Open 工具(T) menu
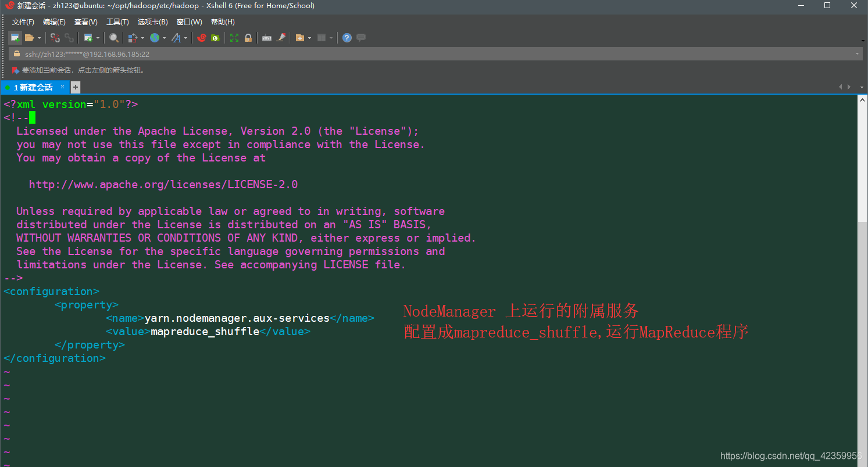The width and height of the screenshot is (868, 467). click(x=117, y=22)
